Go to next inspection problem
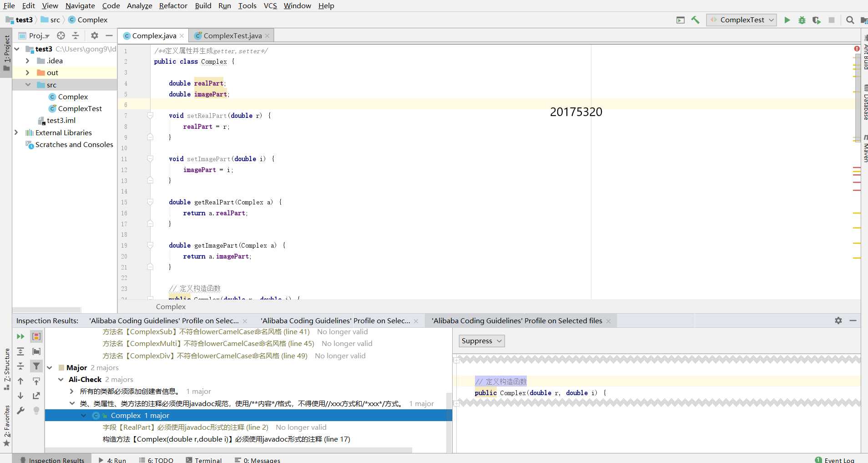The width and height of the screenshot is (868, 463). (x=20, y=396)
